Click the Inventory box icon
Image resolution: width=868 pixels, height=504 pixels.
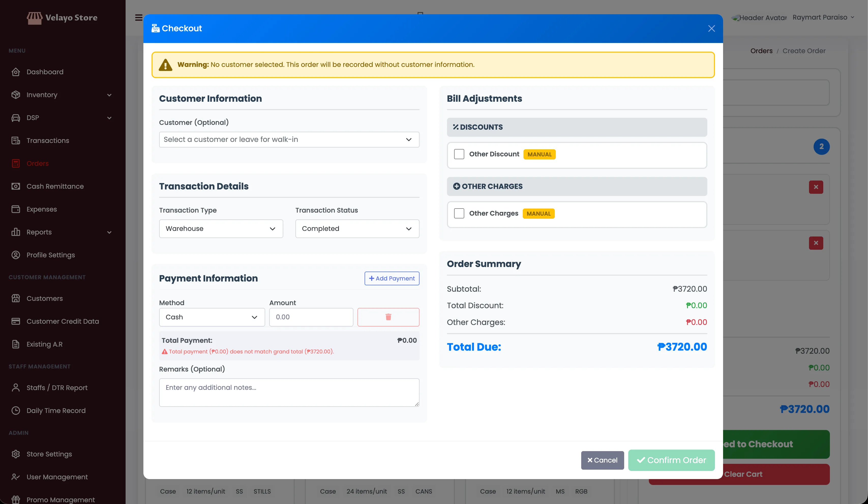[x=16, y=95]
